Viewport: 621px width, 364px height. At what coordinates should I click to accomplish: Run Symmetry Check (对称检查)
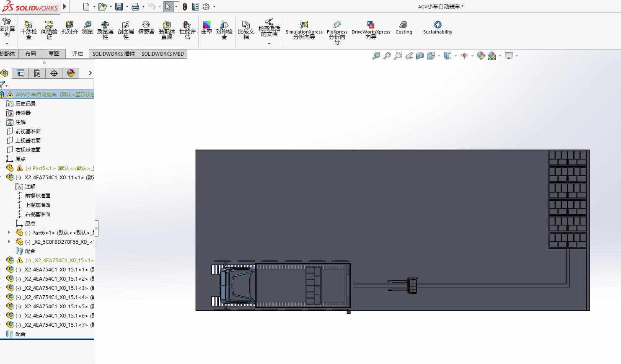coord(224,30)
